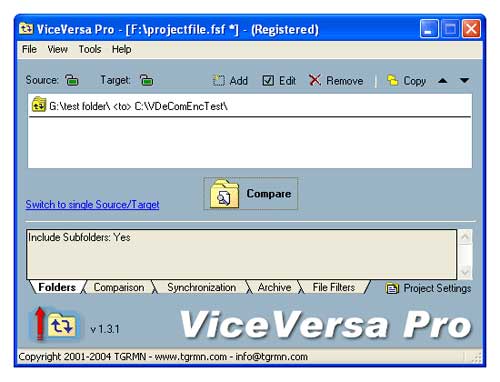Switch to the Synchronization tab
500x382 pixels.
pyautogui.click(x=202, y=287)
